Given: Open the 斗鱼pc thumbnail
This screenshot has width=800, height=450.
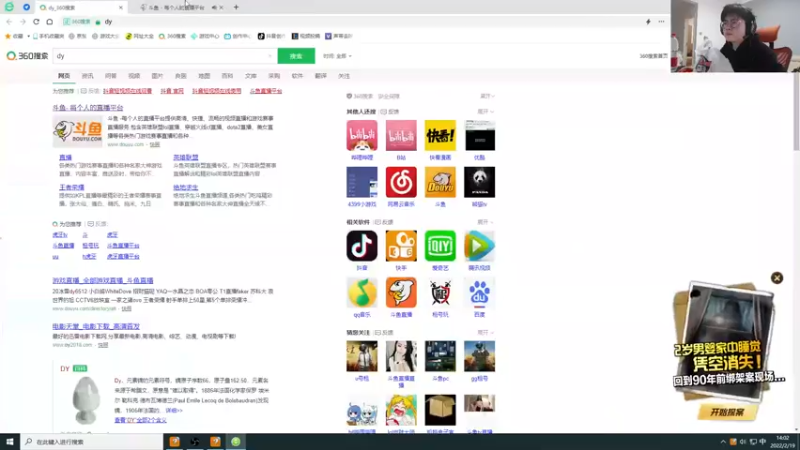Looking at the screenshot, I should click(x=440, y=356).
